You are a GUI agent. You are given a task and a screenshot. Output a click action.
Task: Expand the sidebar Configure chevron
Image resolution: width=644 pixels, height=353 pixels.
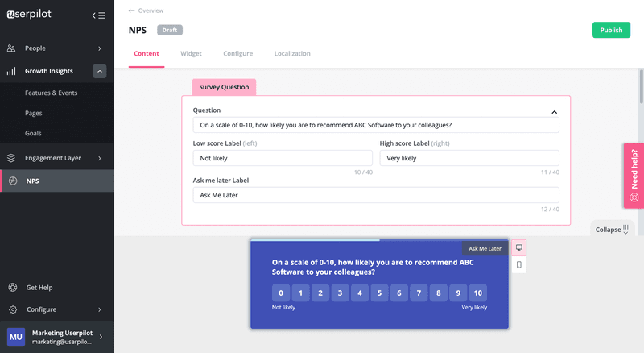100,309
